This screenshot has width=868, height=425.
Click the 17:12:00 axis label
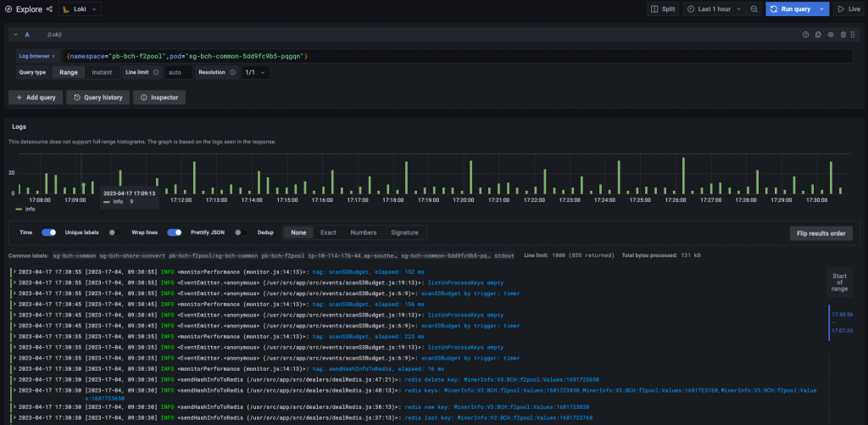tap(181, 199)
